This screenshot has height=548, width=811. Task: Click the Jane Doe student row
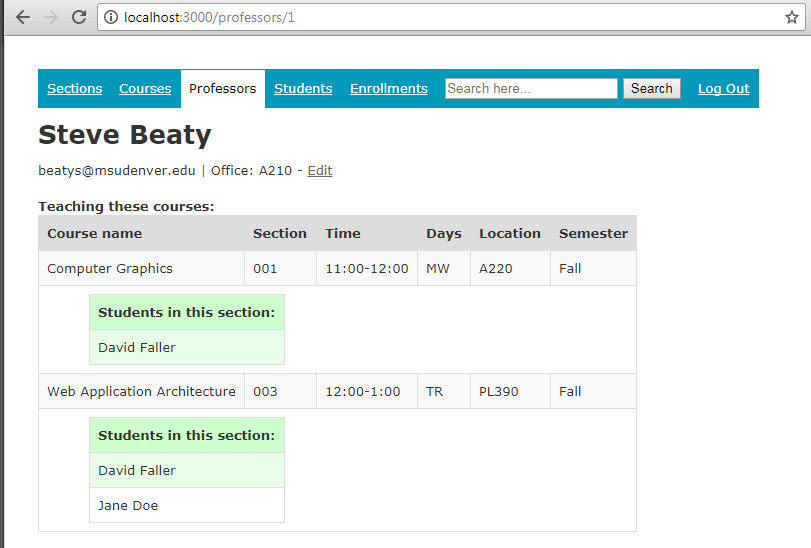point(187,505)
